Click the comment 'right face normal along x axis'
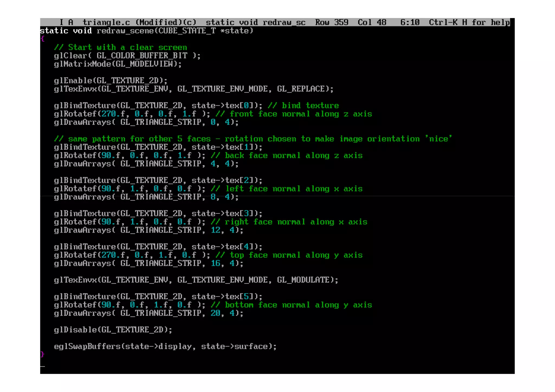Image resolution: width=555 pixels, height=392 pixels. click(x=289, y=222)
